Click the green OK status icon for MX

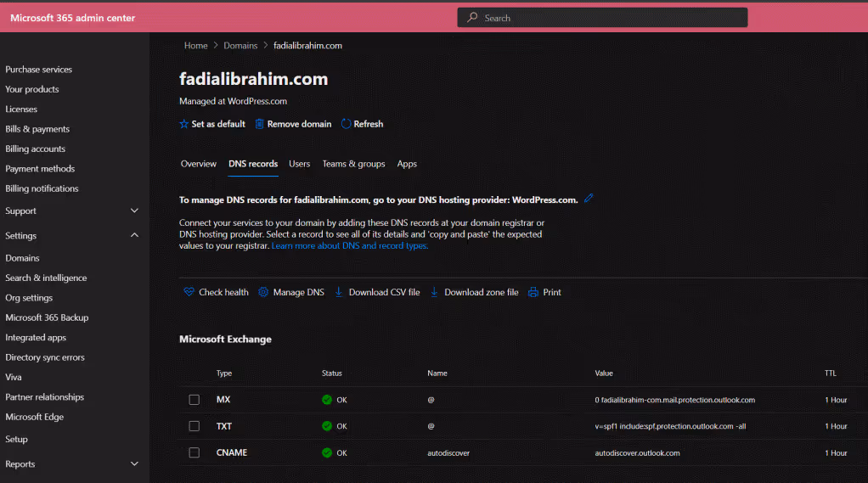tap(327, 400)
